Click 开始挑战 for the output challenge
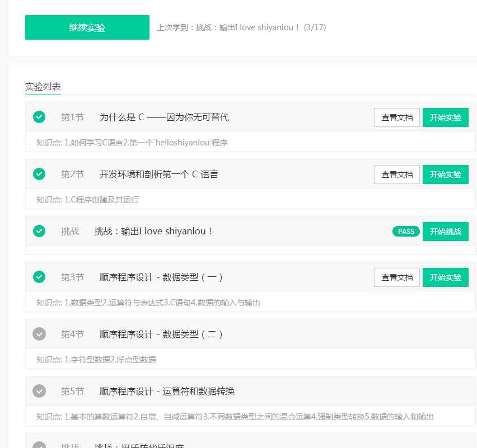The width and height of the screenshot is (477, 448). 446,231
